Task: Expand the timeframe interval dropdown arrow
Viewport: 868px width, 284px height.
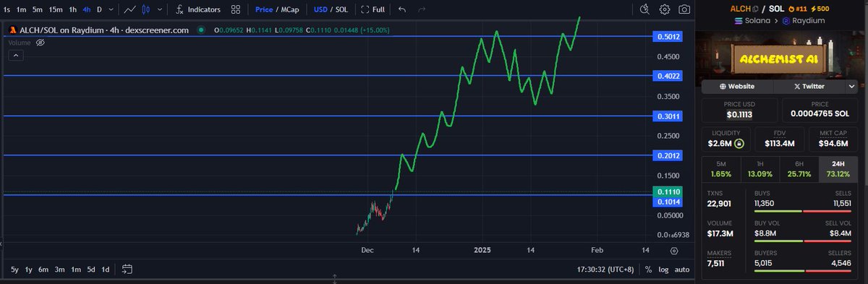Action: point(110,10)
